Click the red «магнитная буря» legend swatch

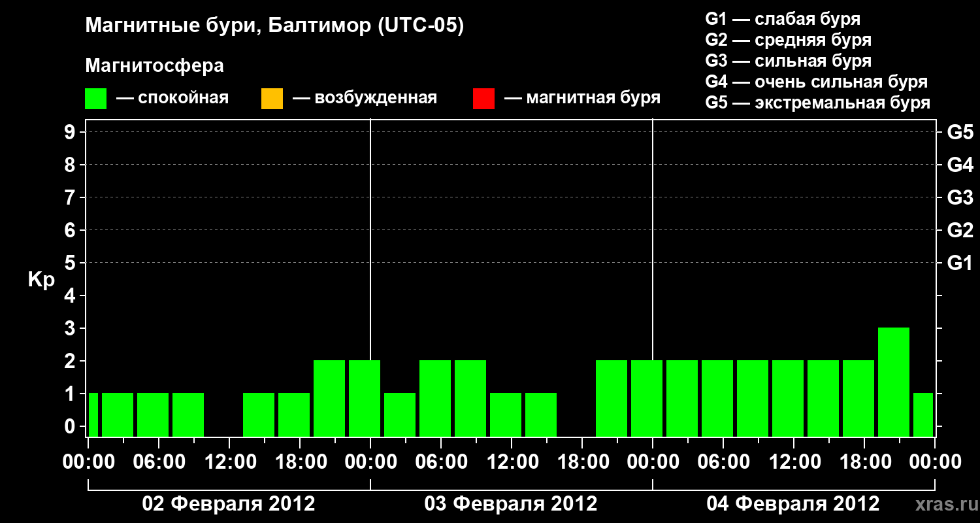click(483, 99)
